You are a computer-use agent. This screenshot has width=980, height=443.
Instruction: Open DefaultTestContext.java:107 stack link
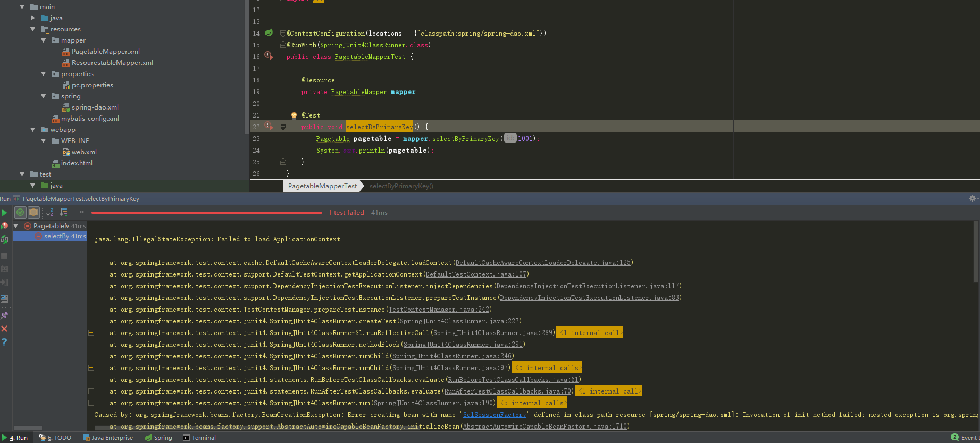(x=476, y=274)
